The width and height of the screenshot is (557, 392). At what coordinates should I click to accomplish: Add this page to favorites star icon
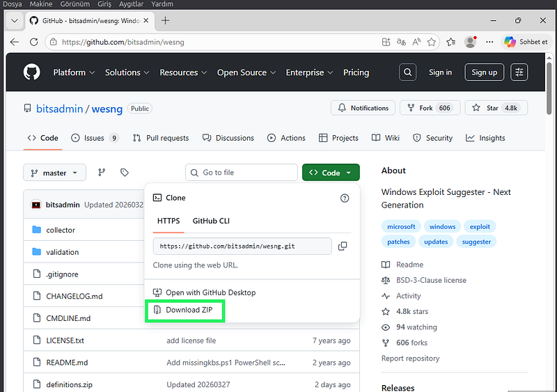[431, 42]
